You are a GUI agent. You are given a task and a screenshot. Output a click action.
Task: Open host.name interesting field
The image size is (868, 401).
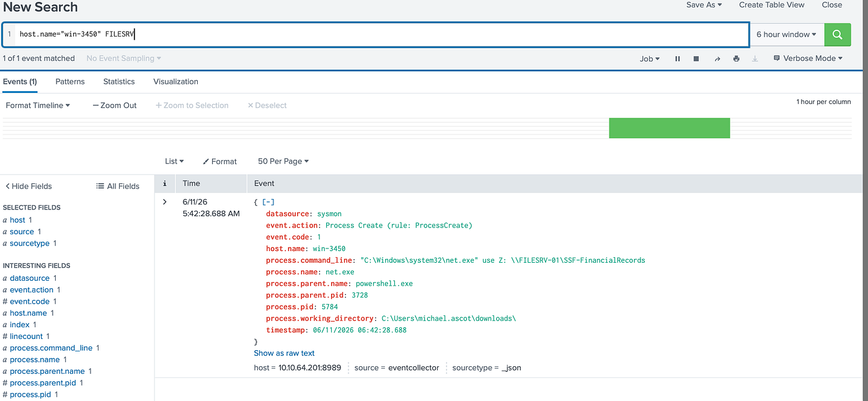pyautogui.click(x=29, y=314)
